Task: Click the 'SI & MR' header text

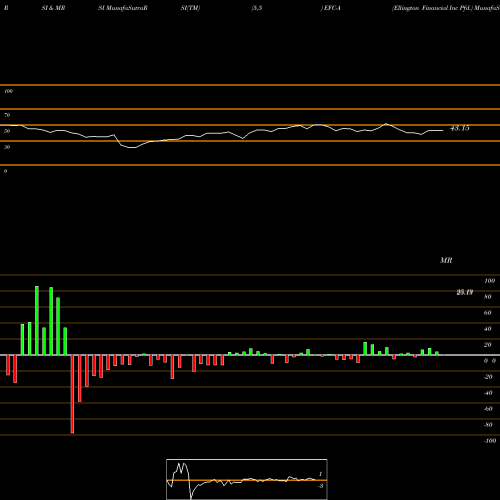Action: [53, 8]
